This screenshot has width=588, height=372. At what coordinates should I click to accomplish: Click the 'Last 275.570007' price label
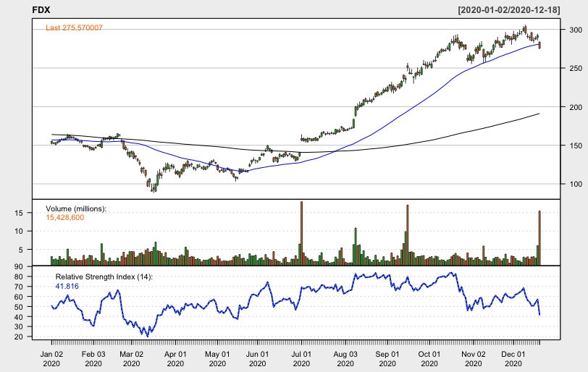pyautogui.click(x=74, y=28)
